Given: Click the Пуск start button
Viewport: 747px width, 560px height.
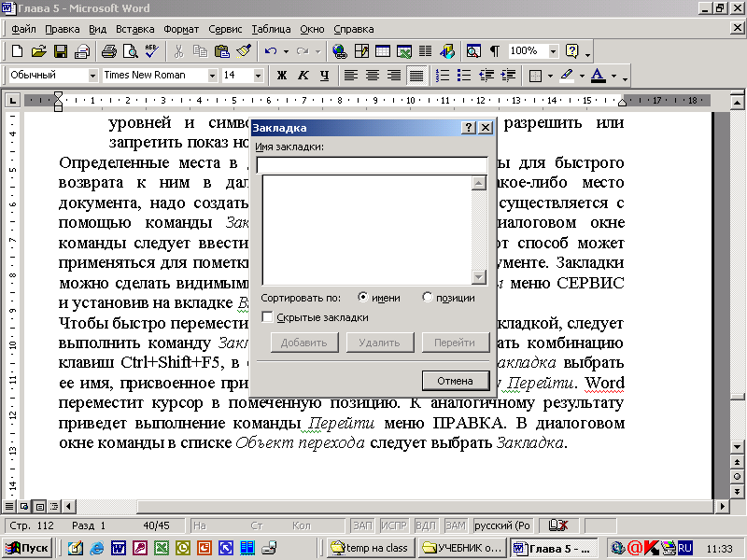Looking at the screenshot, I should (x=27, y=548).
